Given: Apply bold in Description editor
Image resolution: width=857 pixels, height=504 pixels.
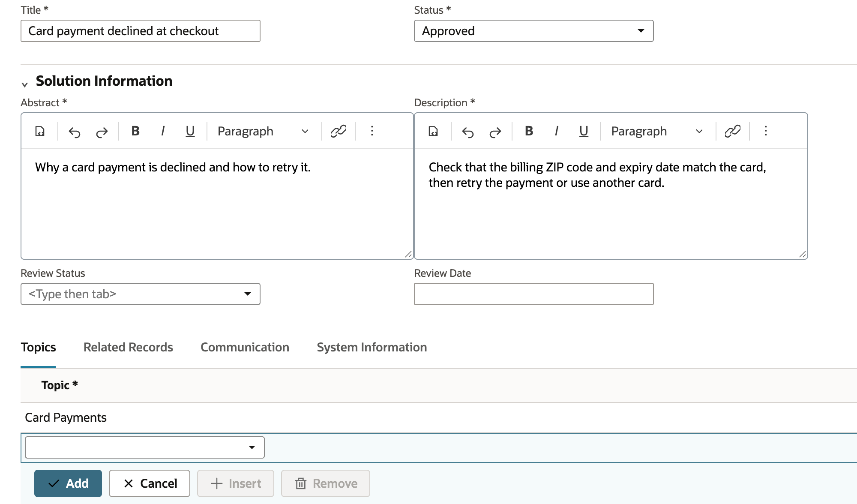Looking at the screenshot, I should pos(529,131).
